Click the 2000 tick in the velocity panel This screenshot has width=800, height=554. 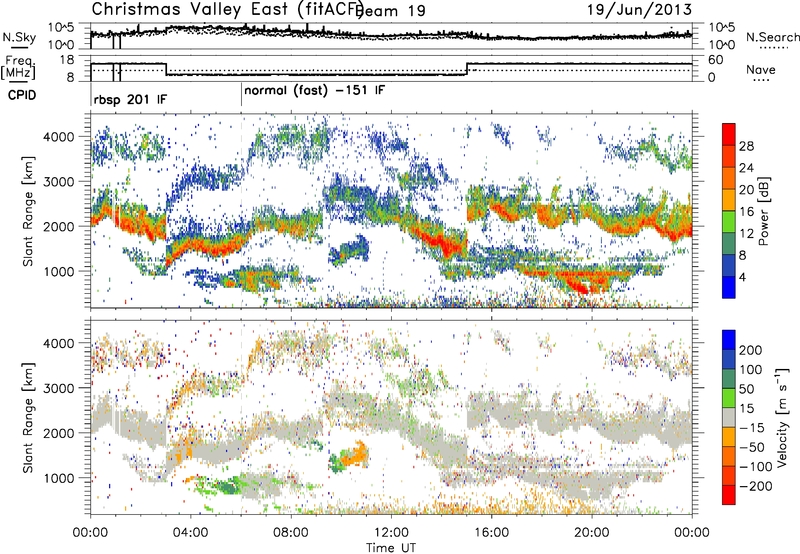click(61, 433)
